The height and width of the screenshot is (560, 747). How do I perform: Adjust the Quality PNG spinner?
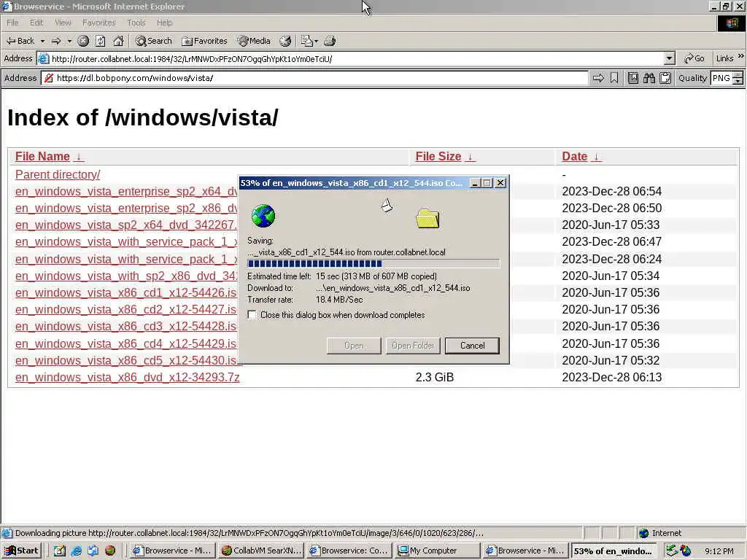click(x=738, y=78)
